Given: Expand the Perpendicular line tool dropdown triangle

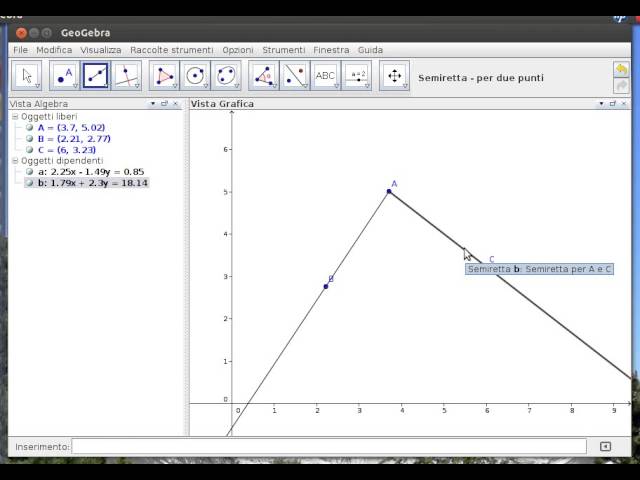Looking at the screenshot, I should click(x=138, y=86).
